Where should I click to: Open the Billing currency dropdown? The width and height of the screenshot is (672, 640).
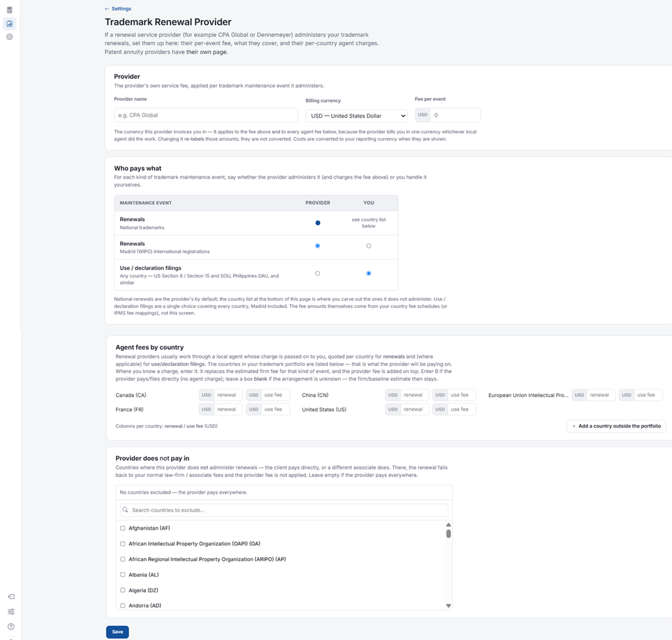356,115
